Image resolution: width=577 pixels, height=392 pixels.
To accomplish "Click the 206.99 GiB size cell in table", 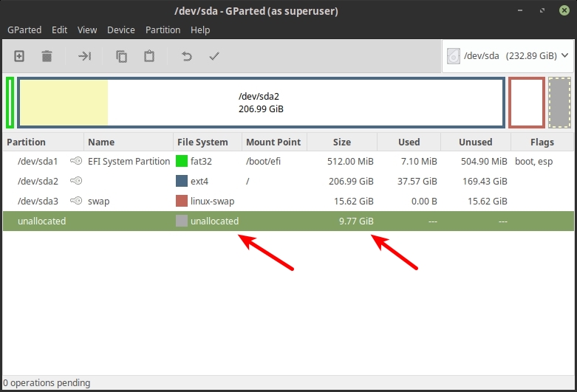I will [351, 182].
